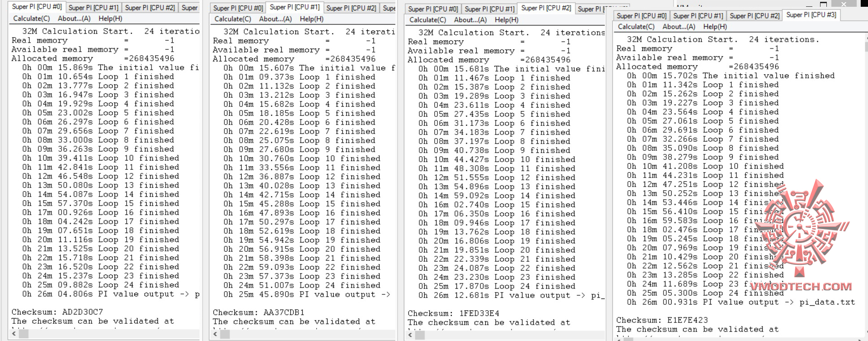Click scroll-left arrow in the CPU #1 window
This screenshot has height=341, width=868.
coord(215,334)
